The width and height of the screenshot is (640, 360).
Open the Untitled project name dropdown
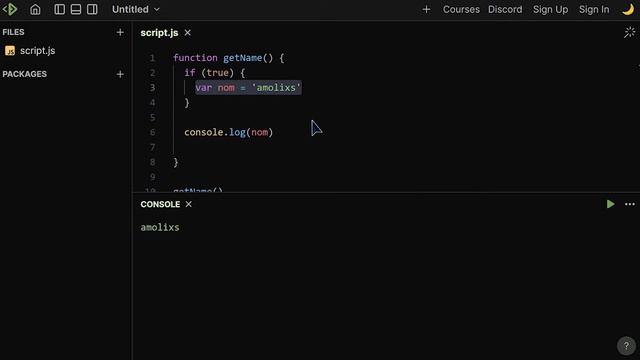[136, 9]
